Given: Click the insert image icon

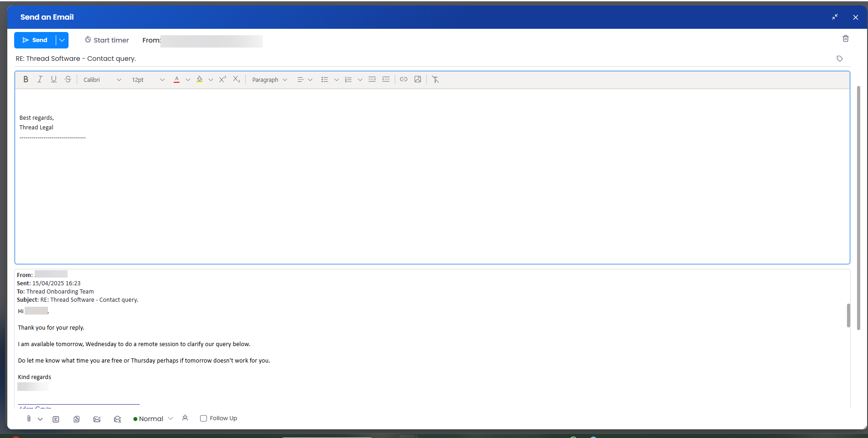Looking at the screenshot, I should [x=418, y=80].
